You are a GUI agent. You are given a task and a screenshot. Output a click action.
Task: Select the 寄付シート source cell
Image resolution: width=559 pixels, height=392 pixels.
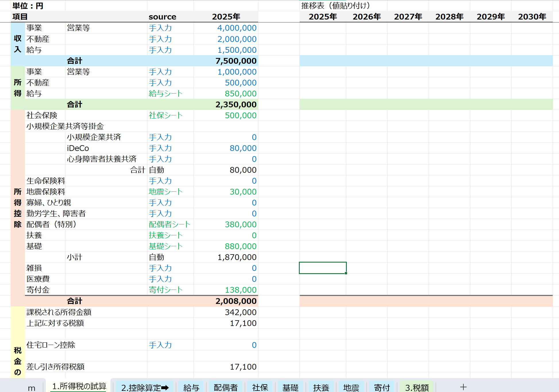pos(170,290)
